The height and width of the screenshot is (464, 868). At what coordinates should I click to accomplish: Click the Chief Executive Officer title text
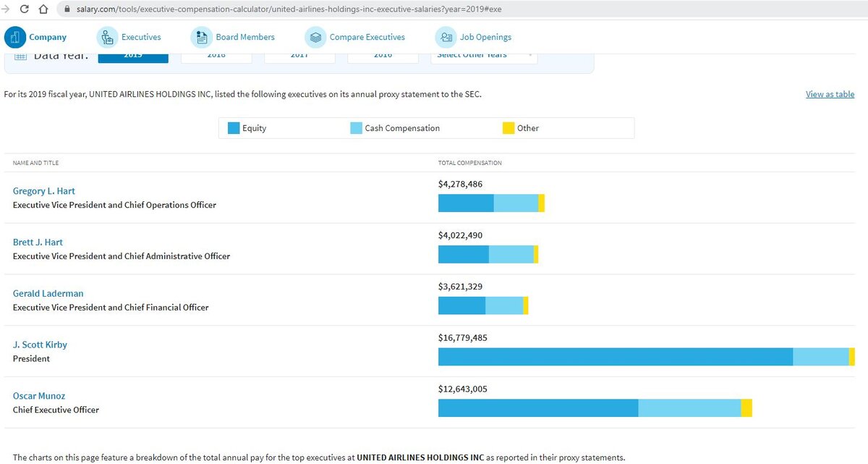(56, 410)
